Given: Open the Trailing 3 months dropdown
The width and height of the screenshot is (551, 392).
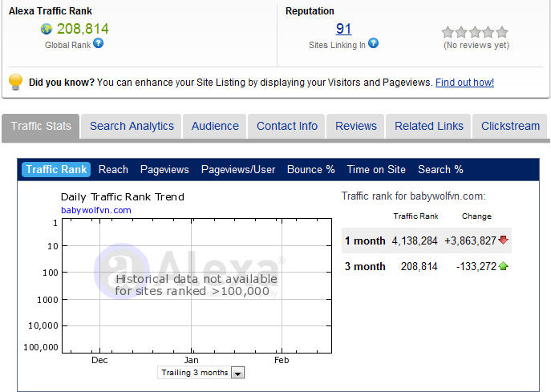Looking at the screenshot, I should tap(201, 373).
